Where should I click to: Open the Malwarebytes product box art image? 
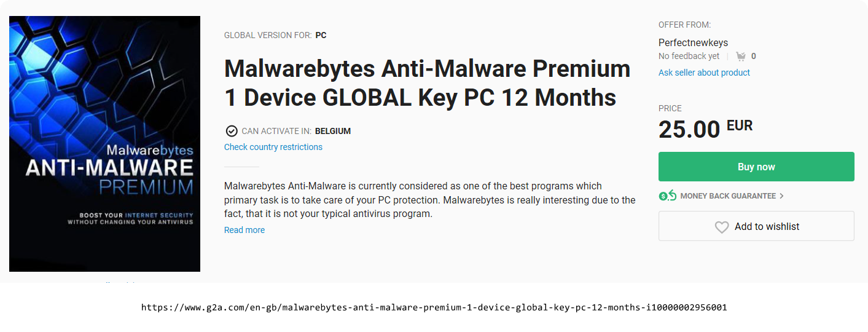pos(104,144)
